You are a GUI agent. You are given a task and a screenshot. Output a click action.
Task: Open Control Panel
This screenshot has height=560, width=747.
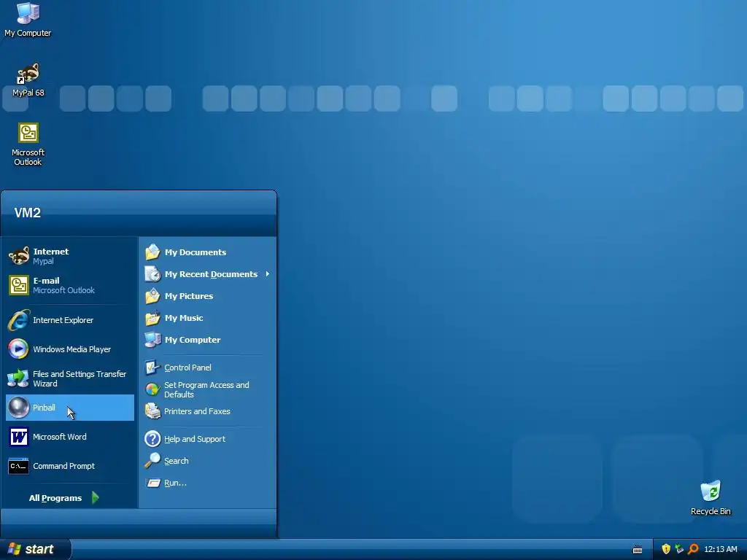coord(208,367)
